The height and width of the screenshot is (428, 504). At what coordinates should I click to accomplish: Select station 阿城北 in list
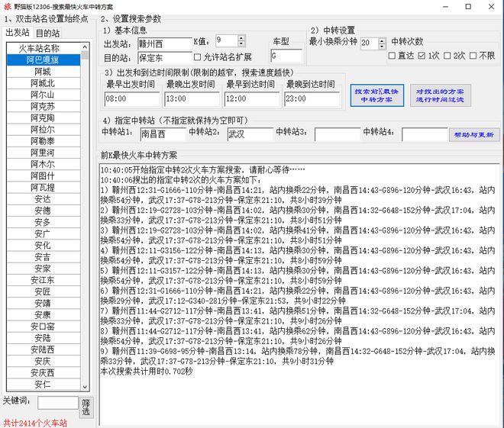pos(44,83)
